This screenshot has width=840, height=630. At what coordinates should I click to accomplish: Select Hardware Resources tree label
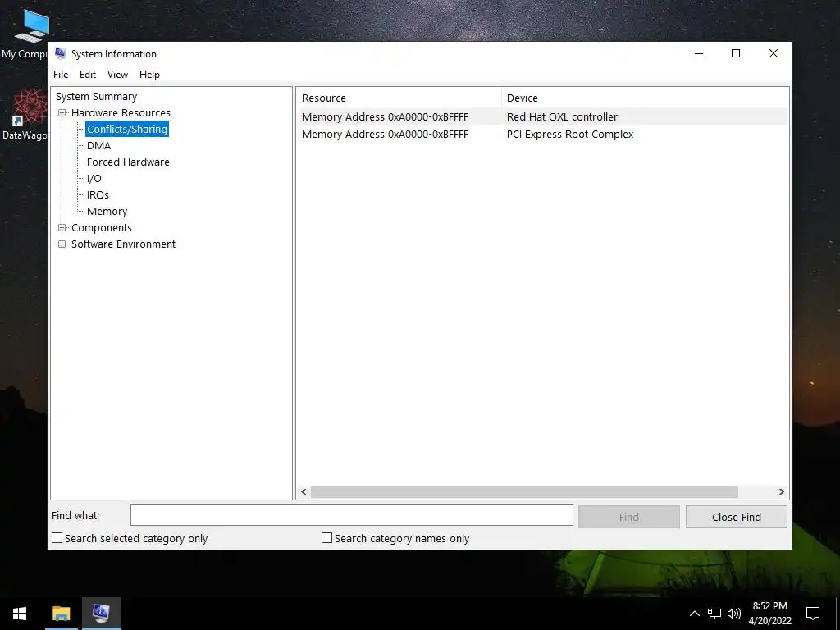pyautogui.click(x=121, y=113)
